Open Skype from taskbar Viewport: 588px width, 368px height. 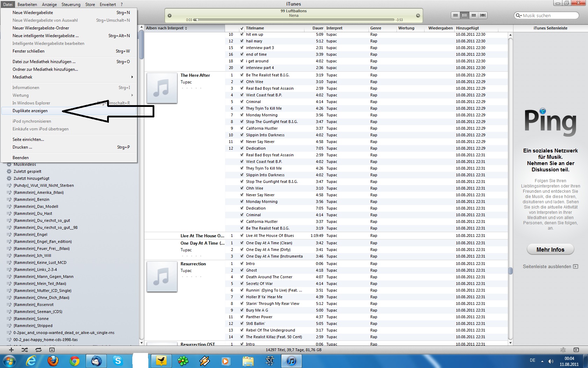[x=118, y=361]
